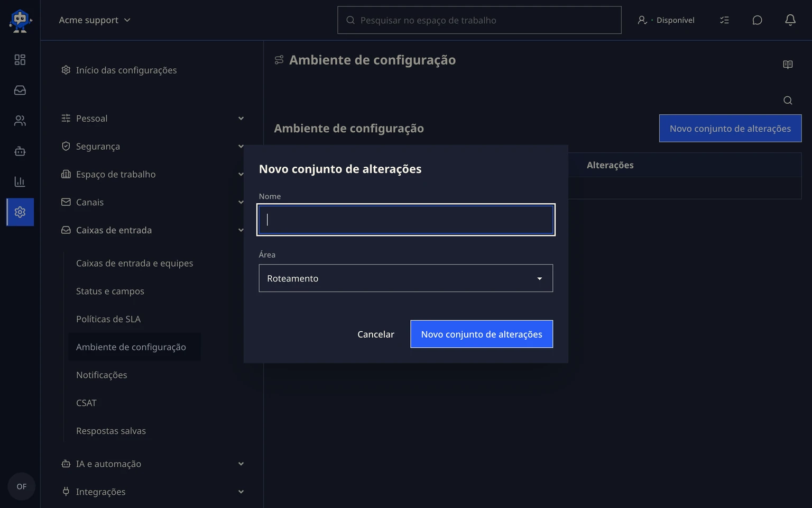
Task: Open the notifications bell icon
Action: click(x=790, y=20)
